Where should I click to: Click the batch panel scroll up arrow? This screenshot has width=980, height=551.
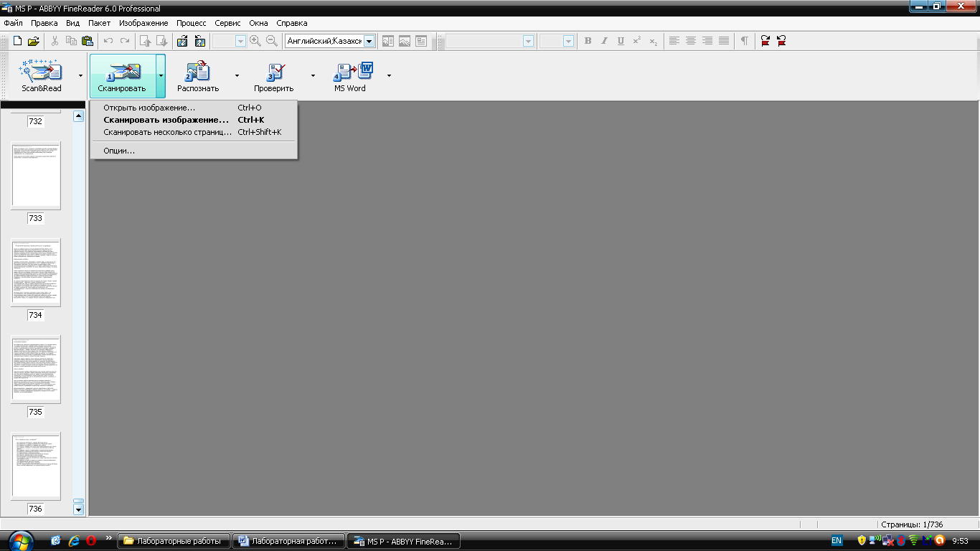79,116
